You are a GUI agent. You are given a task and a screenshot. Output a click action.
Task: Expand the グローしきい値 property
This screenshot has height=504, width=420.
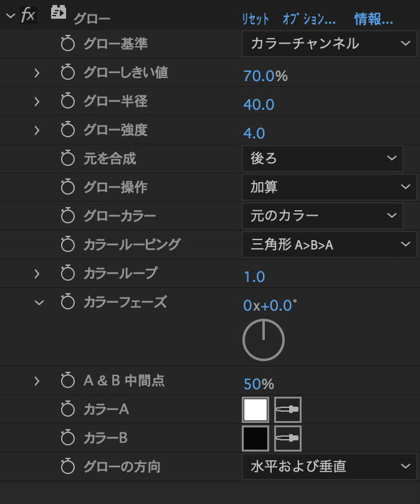pos(37,73)
